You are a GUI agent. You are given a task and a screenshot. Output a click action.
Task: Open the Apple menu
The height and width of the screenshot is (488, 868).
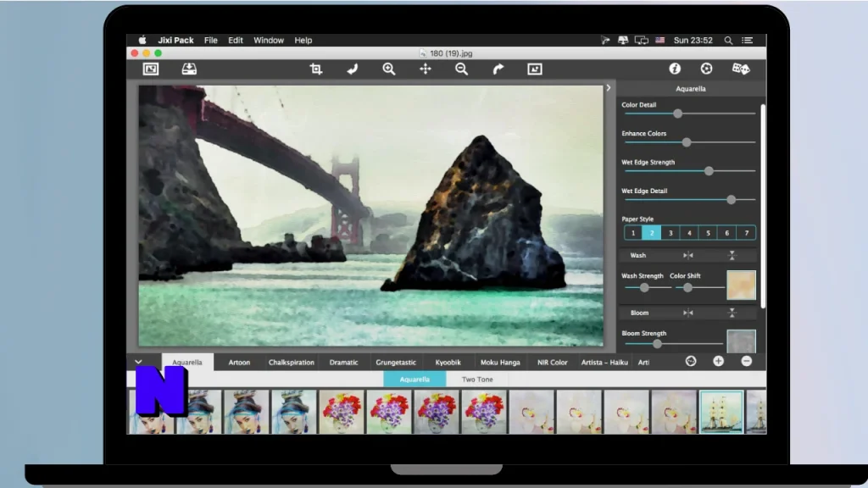[x=142, y=40]
